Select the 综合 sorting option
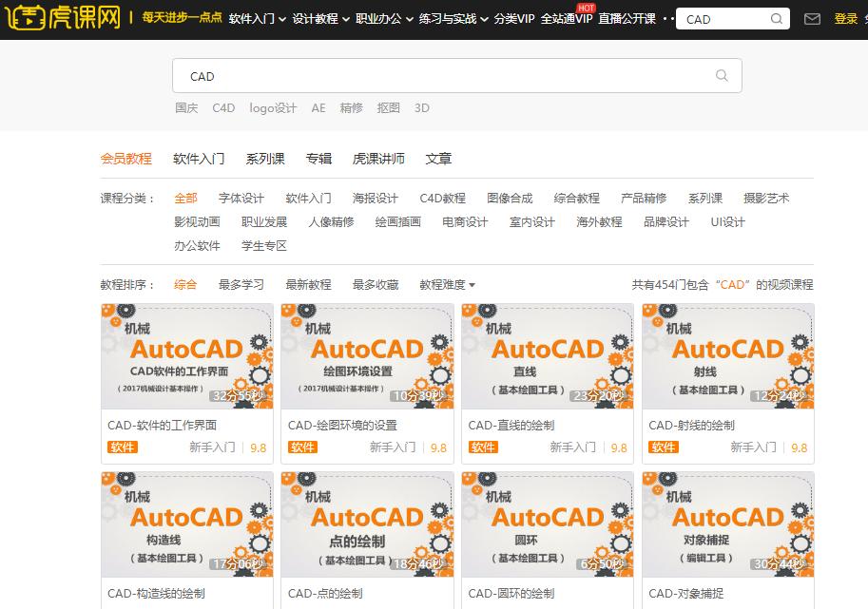 185,284
